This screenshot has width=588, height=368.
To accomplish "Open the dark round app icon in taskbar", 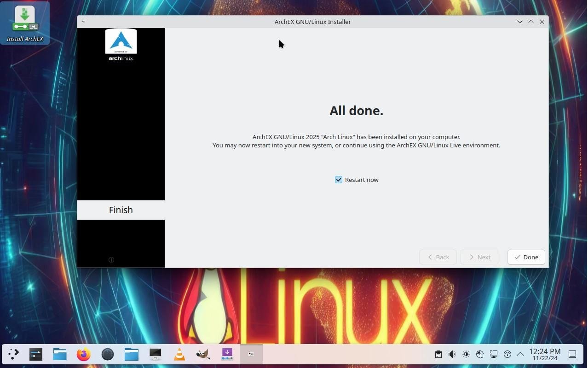I will (107, 354).
